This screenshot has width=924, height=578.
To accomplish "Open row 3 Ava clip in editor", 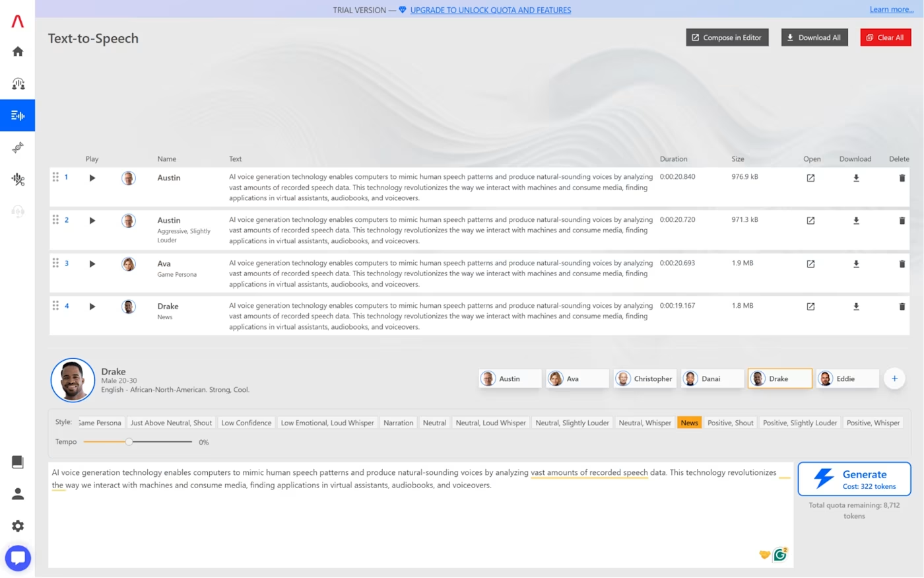I will (x=810, y=264).
